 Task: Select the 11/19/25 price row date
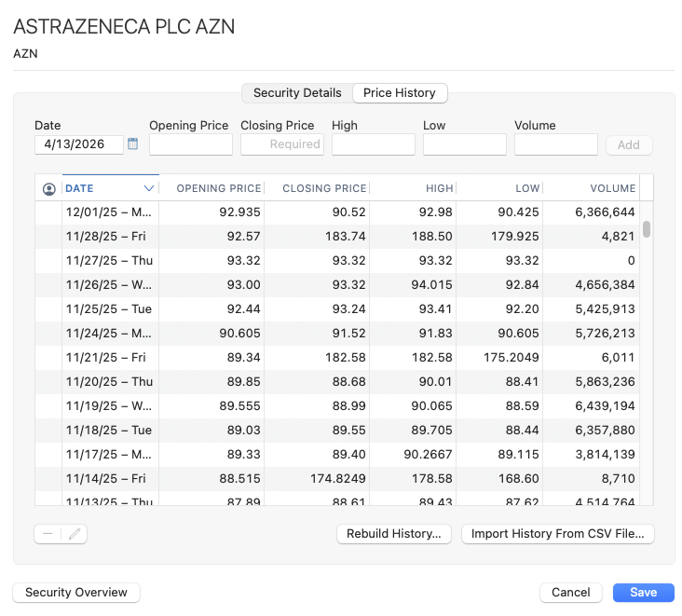point(109,406)
